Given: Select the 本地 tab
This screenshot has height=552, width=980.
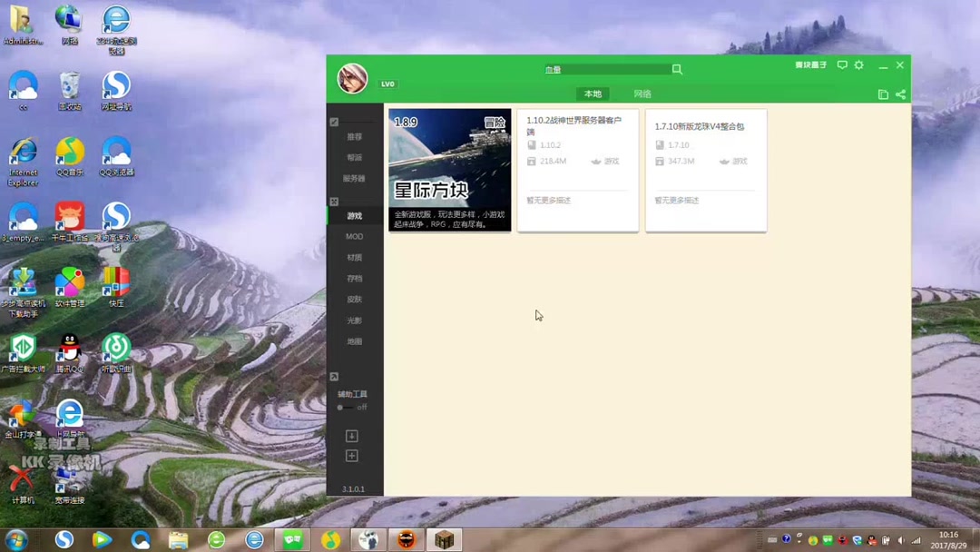Looking at the screenshot, I should pyautogui.click(x=592, y=94).
